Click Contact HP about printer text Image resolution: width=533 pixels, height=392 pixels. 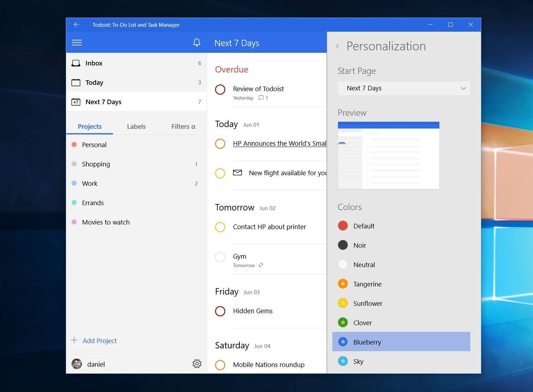tap(269, 227)
